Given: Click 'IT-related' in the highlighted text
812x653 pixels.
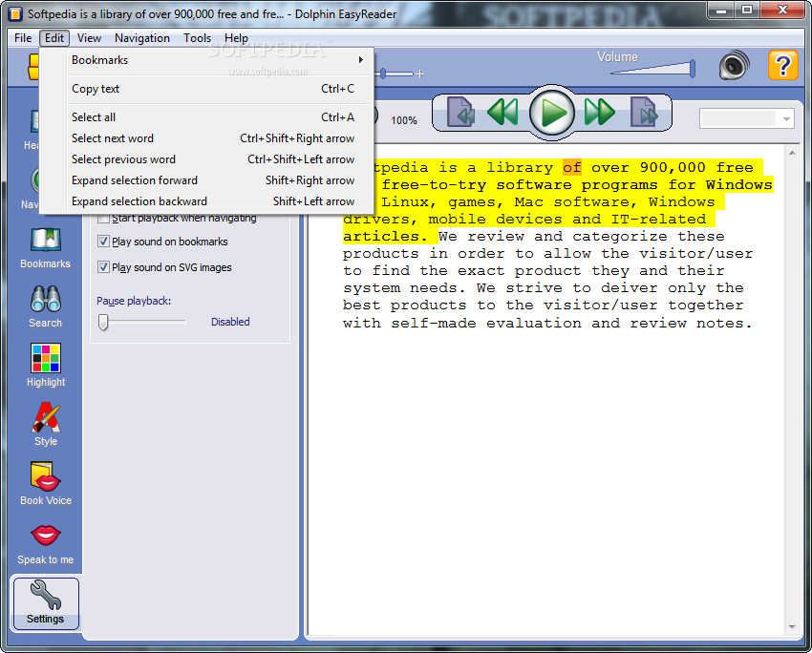Looking at the screenshot, I should pos(658,219).
